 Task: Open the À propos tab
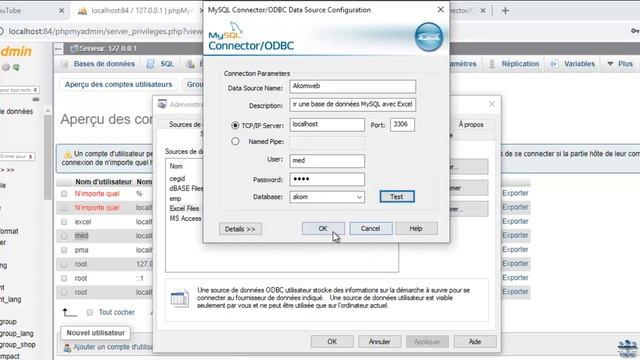click(471, 124)
